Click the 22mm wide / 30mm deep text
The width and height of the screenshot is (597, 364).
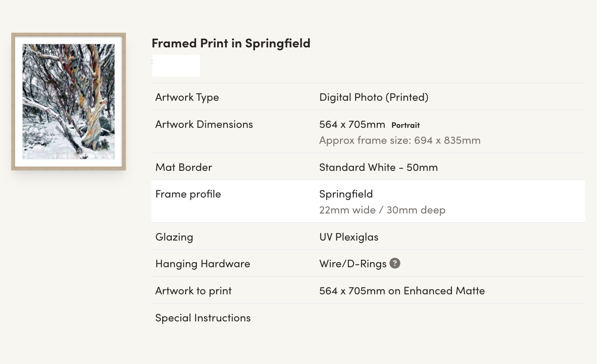(382, 210)
